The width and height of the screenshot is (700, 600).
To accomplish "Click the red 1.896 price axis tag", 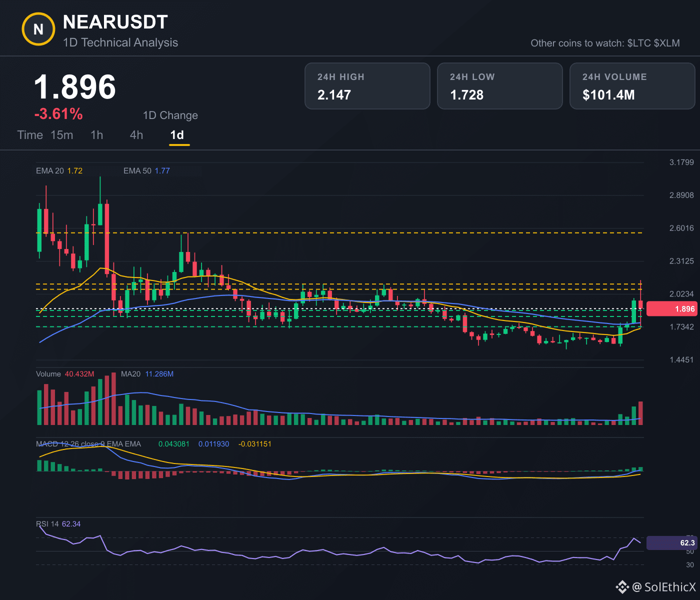I will coord(671,308).
